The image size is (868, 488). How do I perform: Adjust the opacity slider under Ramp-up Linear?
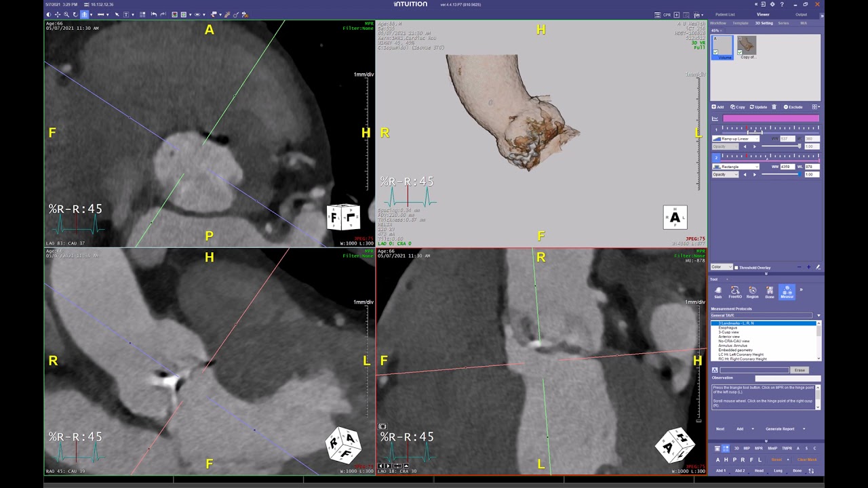780,146
